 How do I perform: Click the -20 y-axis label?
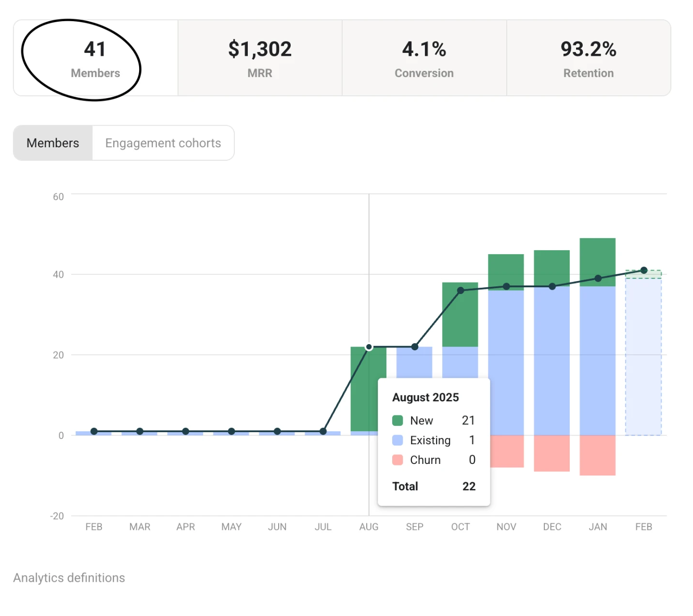57,516
